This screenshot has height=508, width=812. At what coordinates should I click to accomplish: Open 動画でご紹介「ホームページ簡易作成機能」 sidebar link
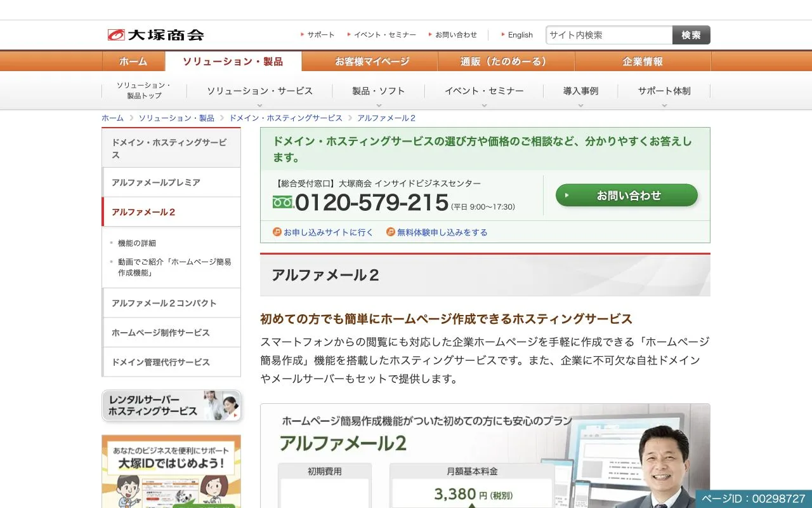(174, 267)
